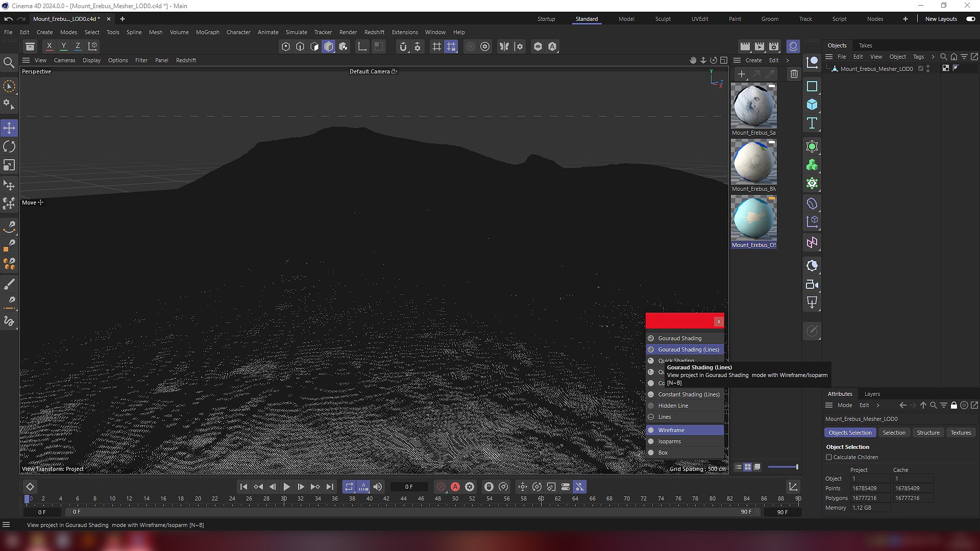Open the search magnifier in left toolbar
This screenshot has width=980, height=551.
coord(9,63)
